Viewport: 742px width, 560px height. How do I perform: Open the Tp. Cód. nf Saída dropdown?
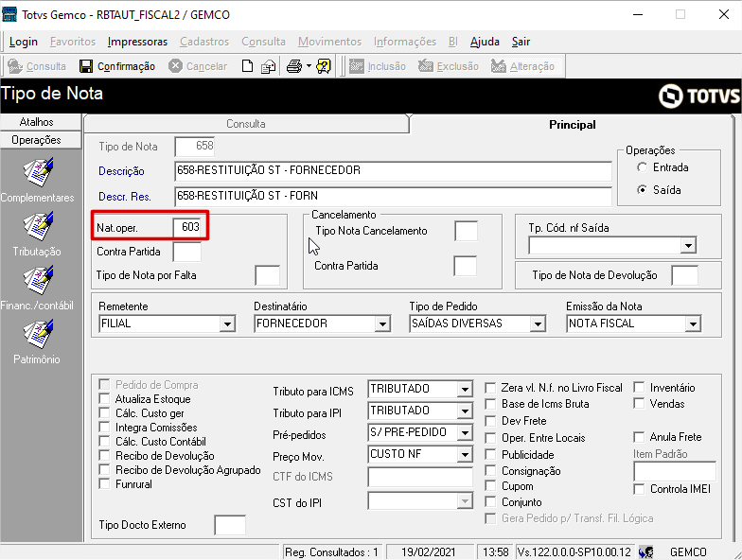click(688, 246)
